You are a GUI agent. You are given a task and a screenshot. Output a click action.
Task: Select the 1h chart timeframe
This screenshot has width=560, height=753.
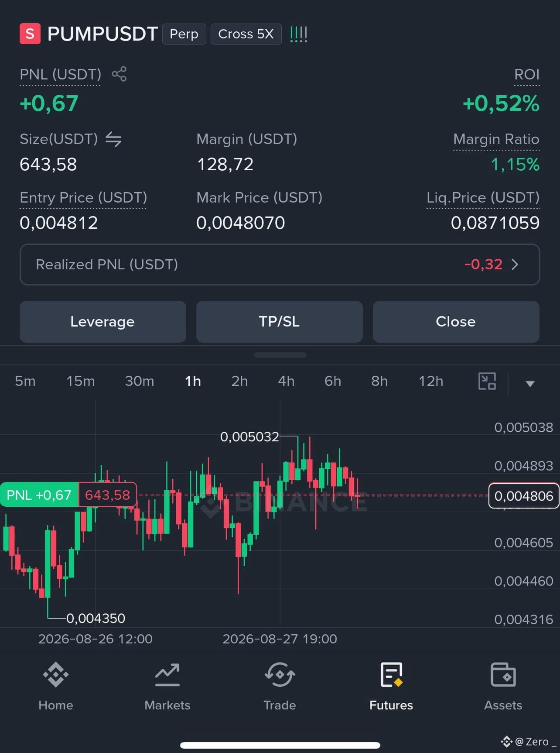click(x=193, y=381)
